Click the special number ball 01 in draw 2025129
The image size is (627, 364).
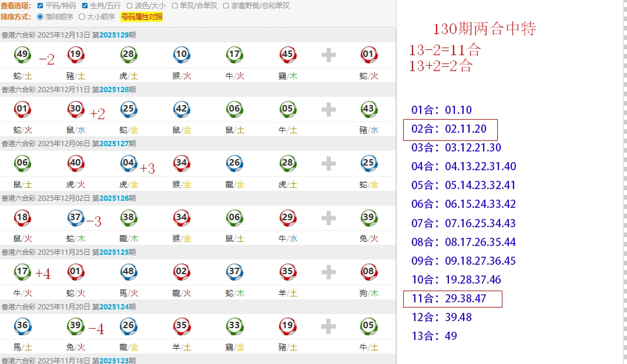[x=368, y=55]
